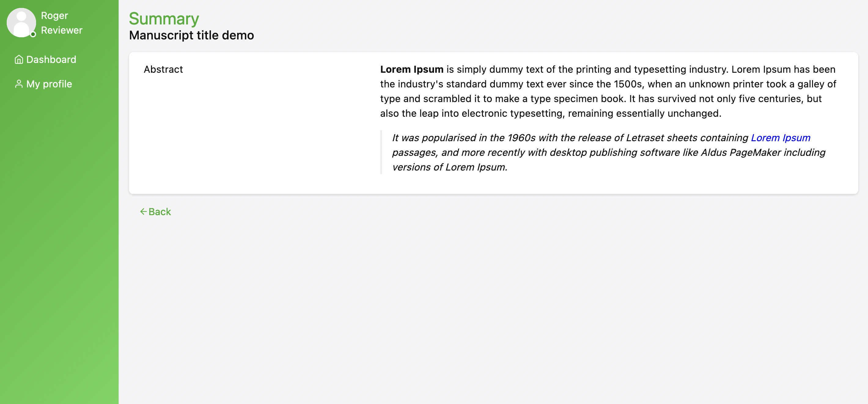Click the Abstract label
Image resolution: width=868 pixels, height=404 pixels.
[x=163, y=69]
